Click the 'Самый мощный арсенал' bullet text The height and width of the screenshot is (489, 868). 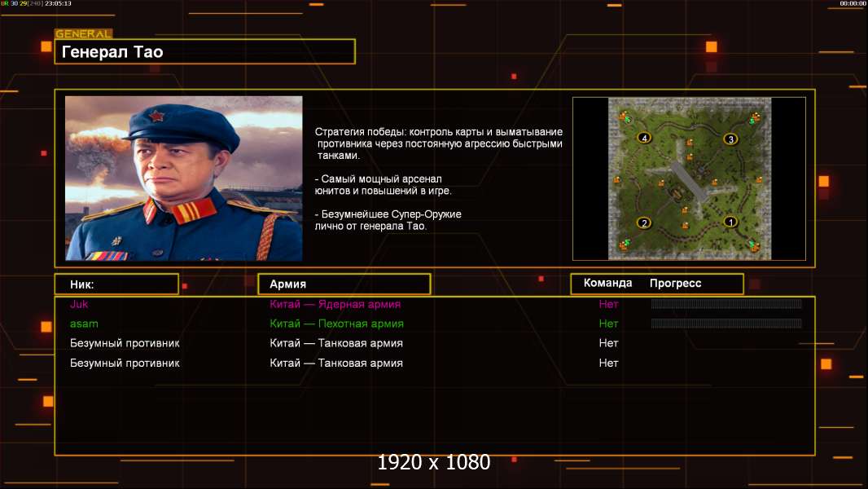click(x=383, y=185)
